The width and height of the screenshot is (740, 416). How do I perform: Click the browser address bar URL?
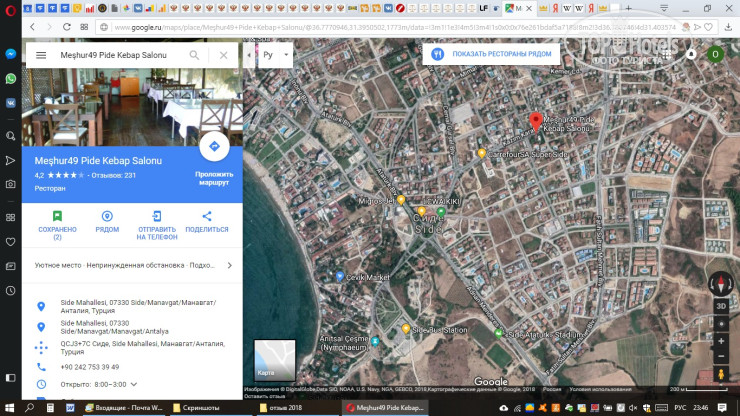coord(395,27)
